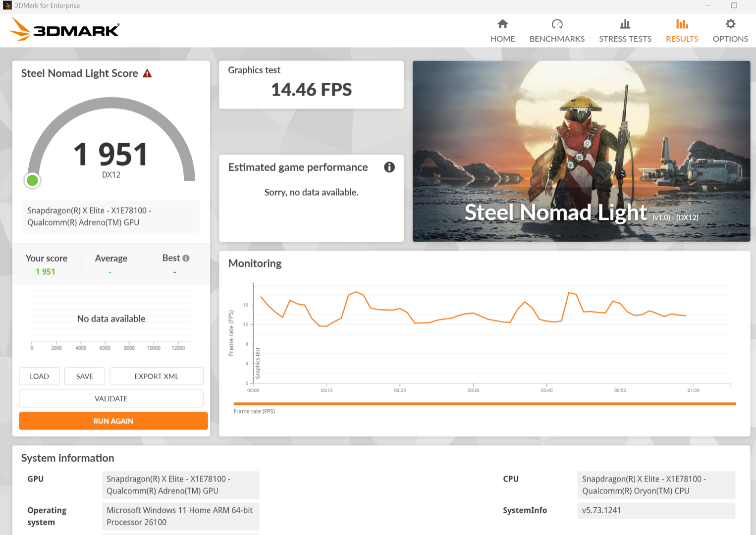756x535 pixels.
Task: Click the info icon next to Best
Action: pyautogui.click(x=186, y=258)
